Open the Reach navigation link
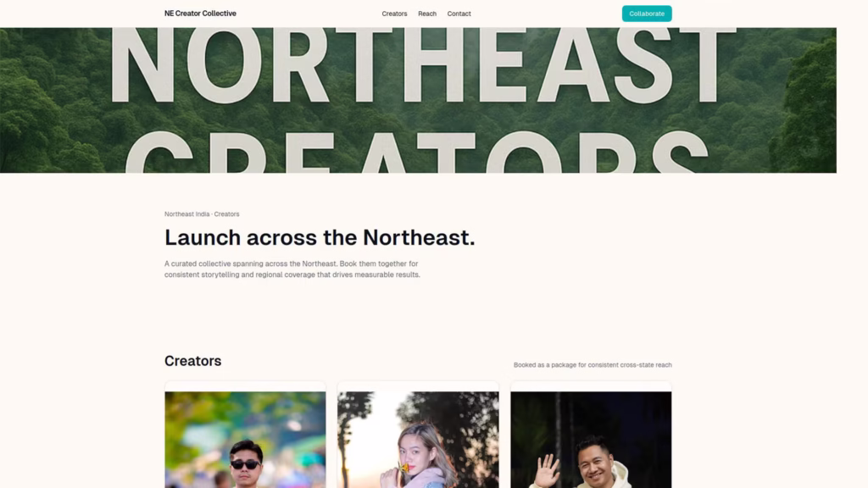Screen dimensions: 868x488 [427, 14]
